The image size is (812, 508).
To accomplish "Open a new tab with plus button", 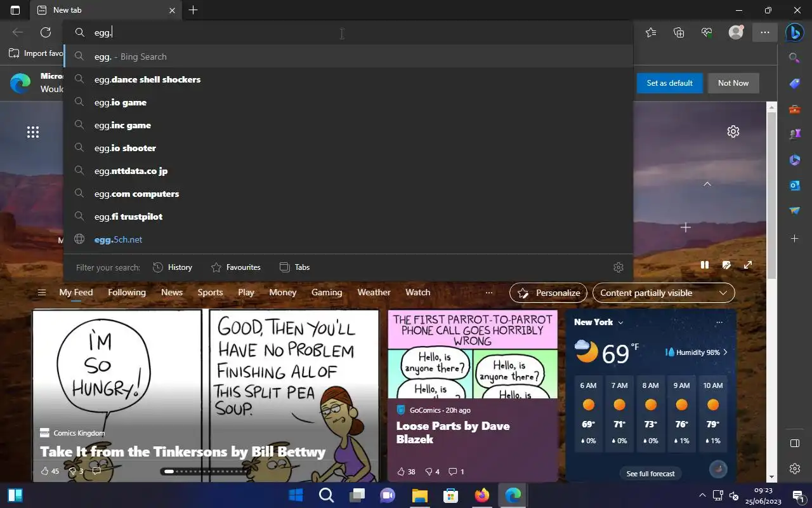I will click(x=193, y=10).
